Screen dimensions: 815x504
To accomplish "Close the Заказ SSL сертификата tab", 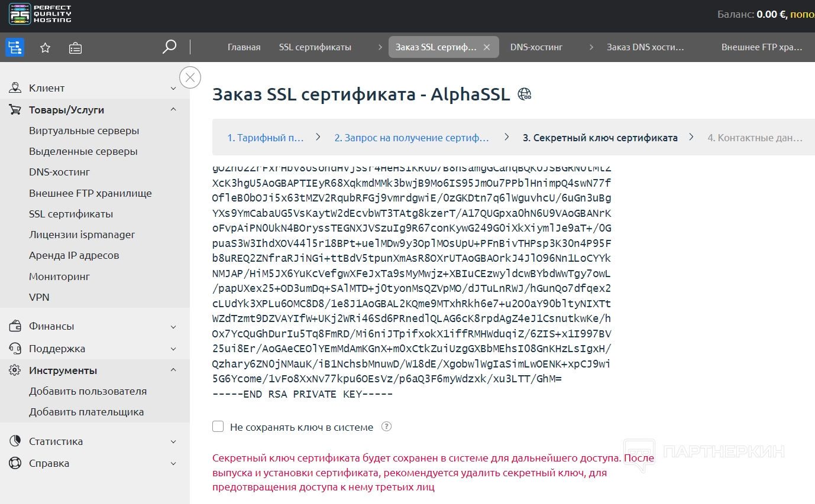I will coord(487,47).
